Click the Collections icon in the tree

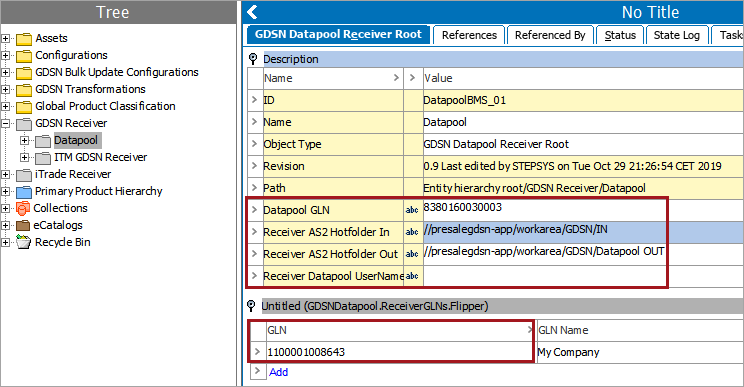pos(23,208)
